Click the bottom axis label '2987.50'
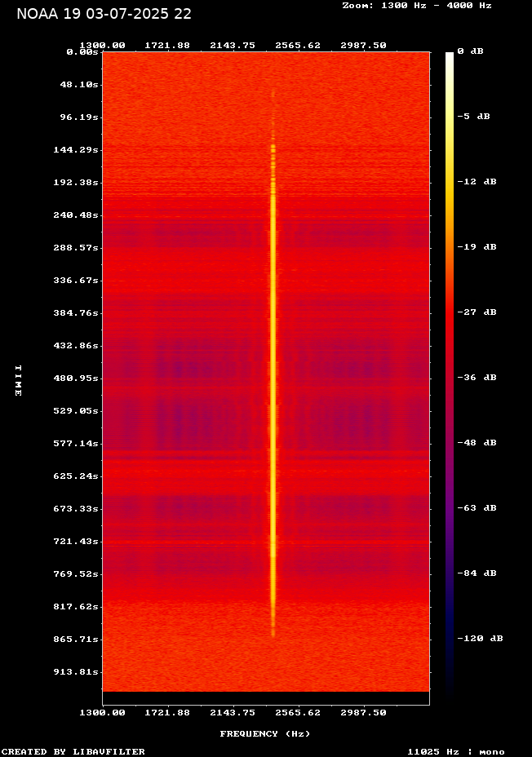 tap(363, 713)
